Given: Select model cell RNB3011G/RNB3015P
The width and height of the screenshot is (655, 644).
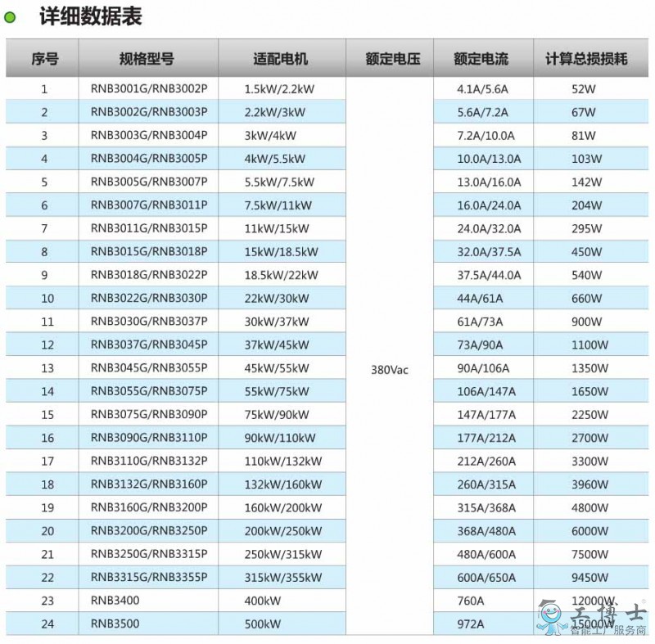Looking at the screenshot, I should (149, 228).
